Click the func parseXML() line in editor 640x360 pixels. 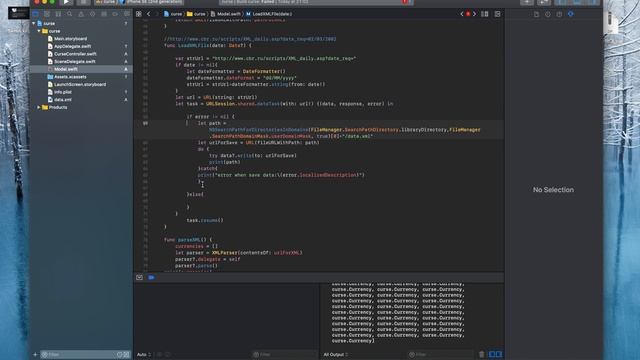point(188,240)
